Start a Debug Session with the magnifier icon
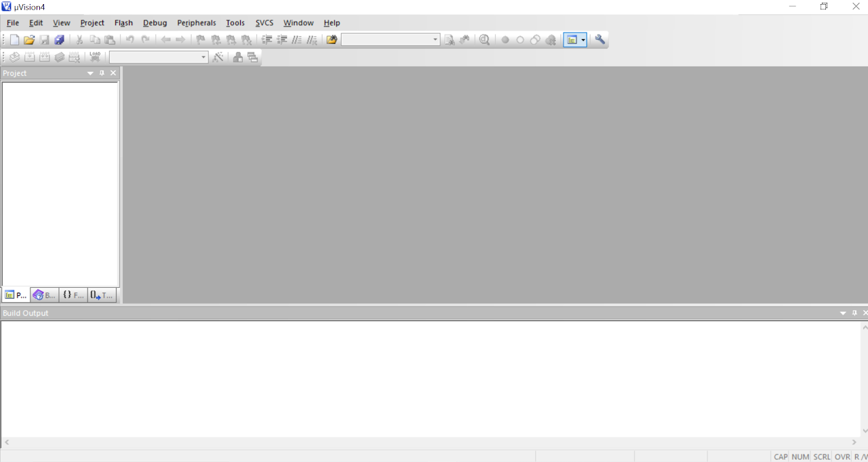The image size is (868, 462). coord(484,40)
